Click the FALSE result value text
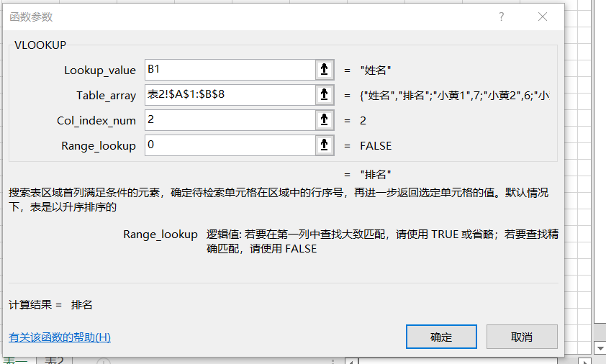This screenshot has width=606, height=364. click(x=376, y=146)
